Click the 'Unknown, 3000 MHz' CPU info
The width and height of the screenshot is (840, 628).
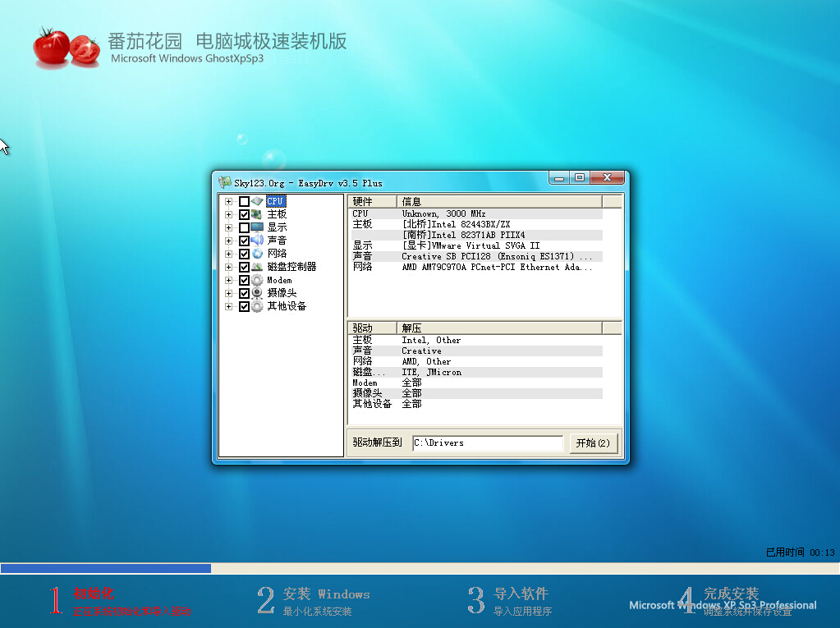(x=443, y=213)
